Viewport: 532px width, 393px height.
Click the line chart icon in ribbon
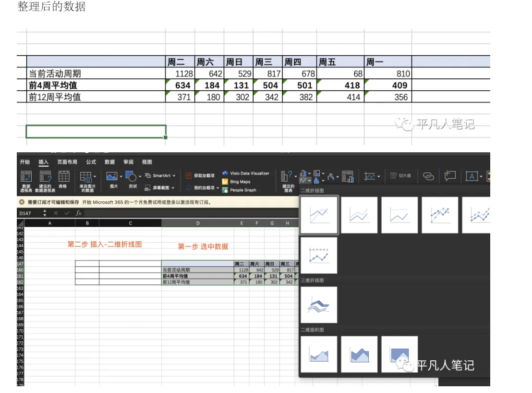click(x=303, y=180)
